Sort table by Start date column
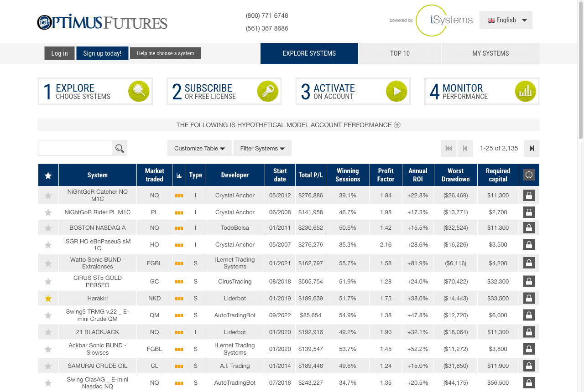This screenshot has height=392, width=584. click(x=280, y=175)
